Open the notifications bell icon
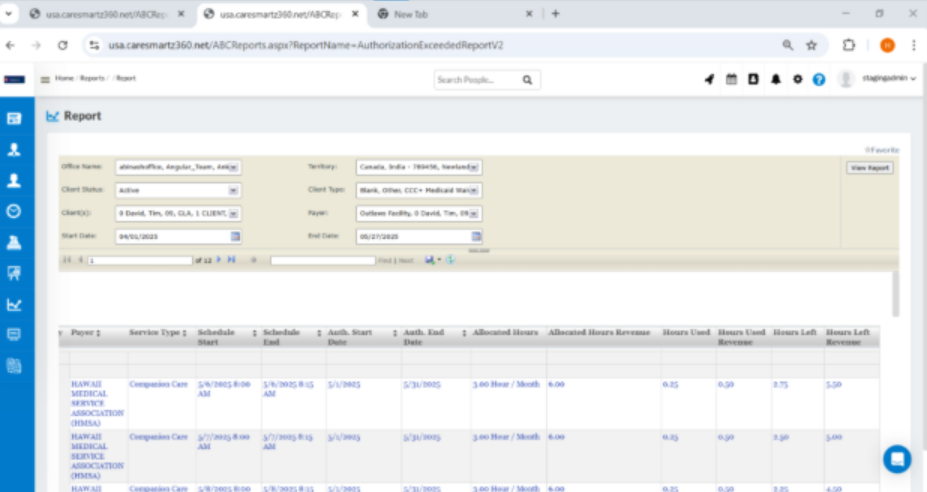Screen dimensions: 927x492 (775, 79)
